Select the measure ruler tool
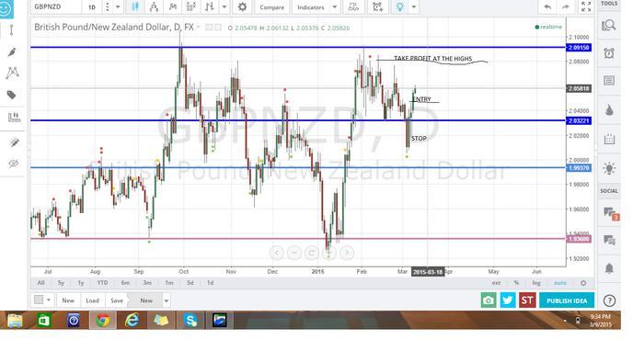Screen dimensions: 644x362 14,118
